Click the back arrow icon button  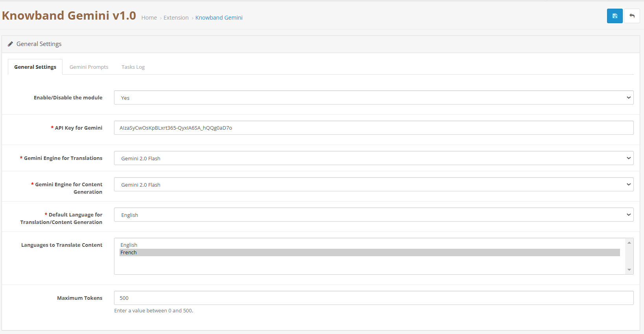632,16
